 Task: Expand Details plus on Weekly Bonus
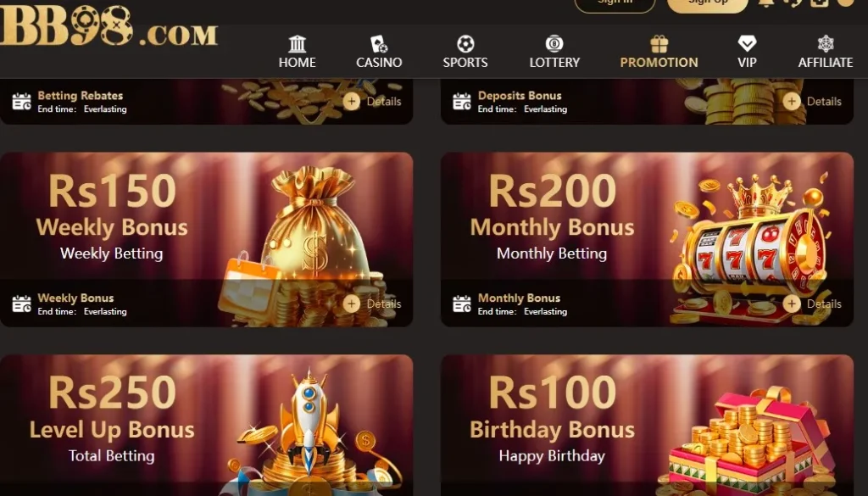tap(351, 304)
